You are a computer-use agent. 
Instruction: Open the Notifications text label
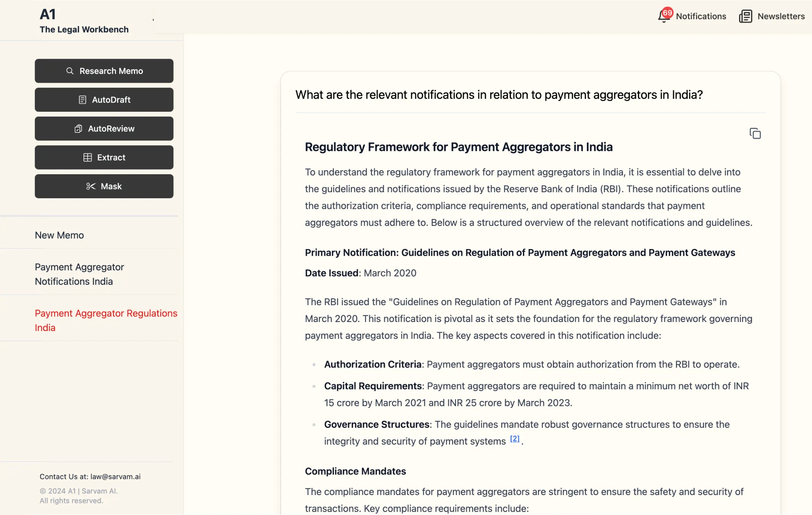[x=701, y=17]
